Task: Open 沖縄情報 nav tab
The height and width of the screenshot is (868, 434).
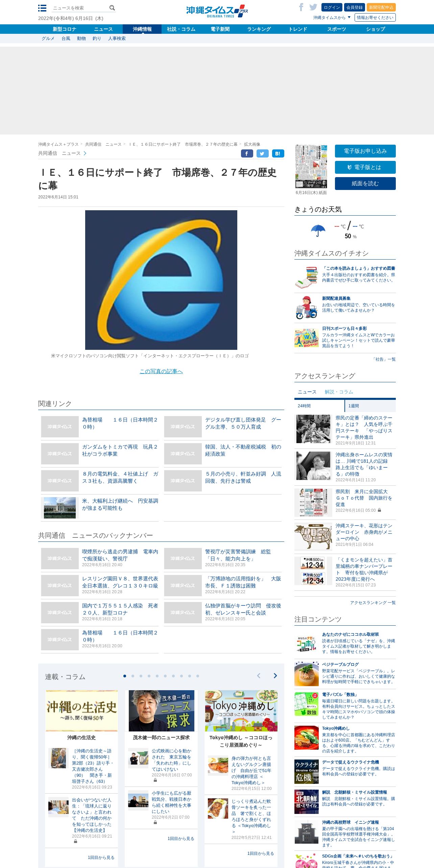Action: 142,29
